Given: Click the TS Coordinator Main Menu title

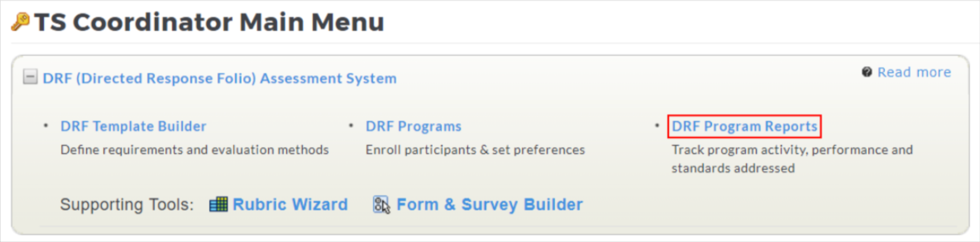Looking at the screenshot, I should [209, 22].
